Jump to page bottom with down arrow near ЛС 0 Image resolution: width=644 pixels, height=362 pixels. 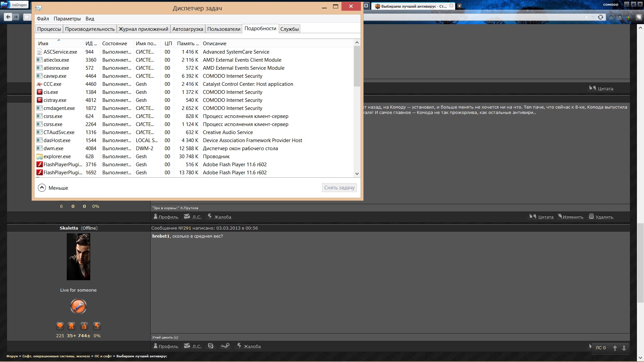click(x=624, y=348)
